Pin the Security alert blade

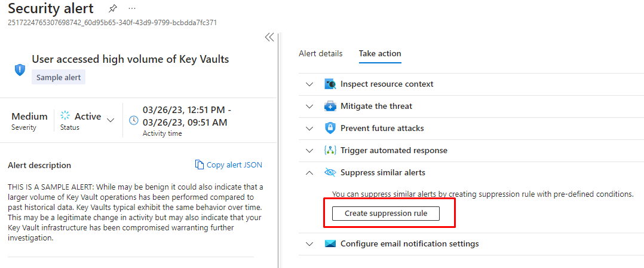[113, 9]
